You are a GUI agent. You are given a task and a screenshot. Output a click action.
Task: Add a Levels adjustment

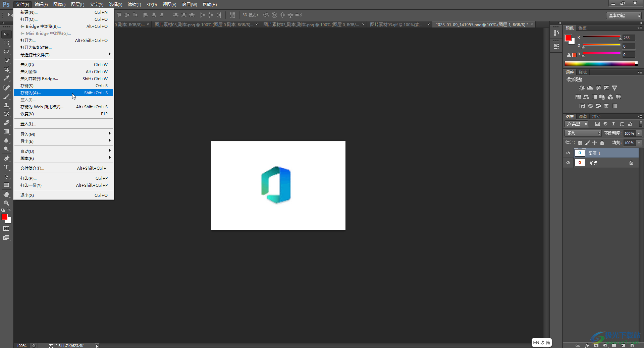tap(590, 88)
